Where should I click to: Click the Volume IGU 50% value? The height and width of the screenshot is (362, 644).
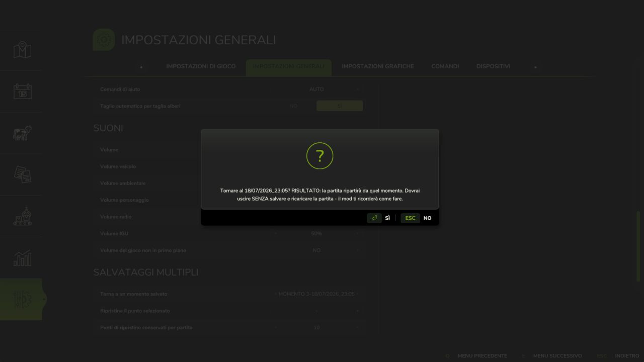pos(316,234)
